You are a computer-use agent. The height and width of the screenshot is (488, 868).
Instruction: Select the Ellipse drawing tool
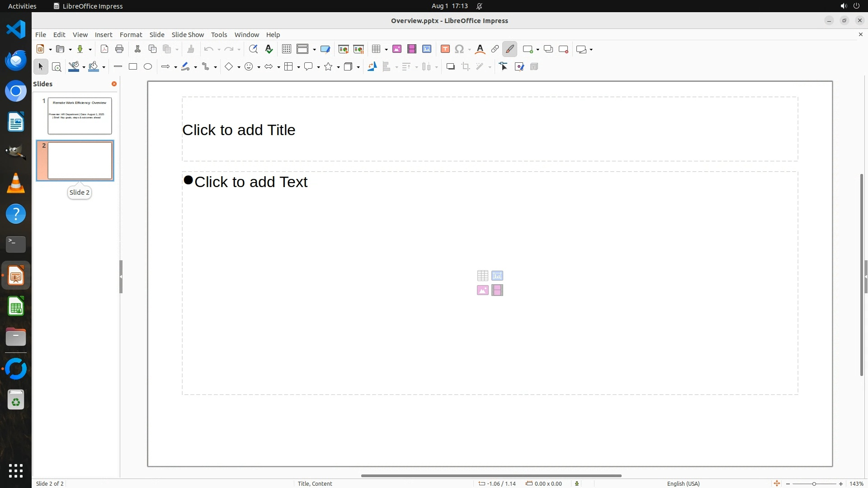click(x=148, y=67)
